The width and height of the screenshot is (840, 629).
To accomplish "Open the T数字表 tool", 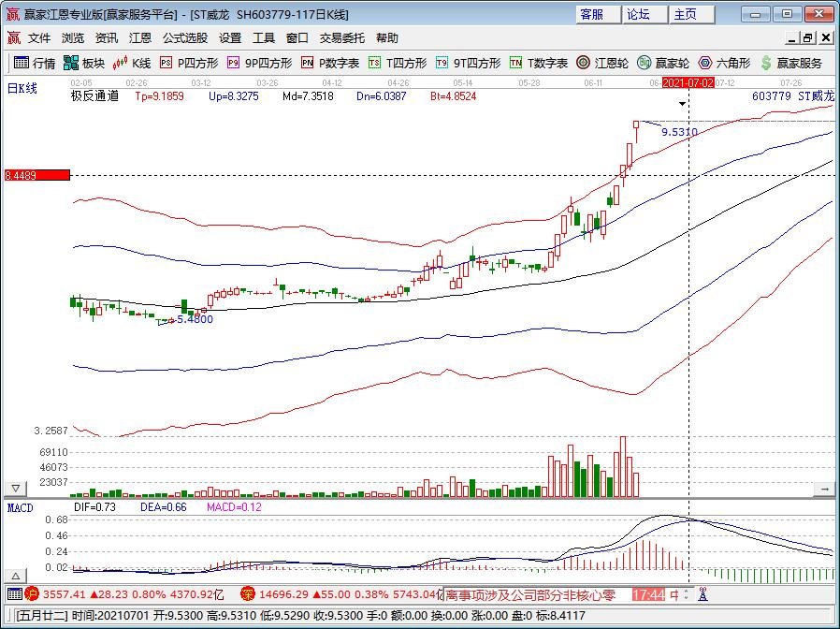I will click(x=539, y=64).
